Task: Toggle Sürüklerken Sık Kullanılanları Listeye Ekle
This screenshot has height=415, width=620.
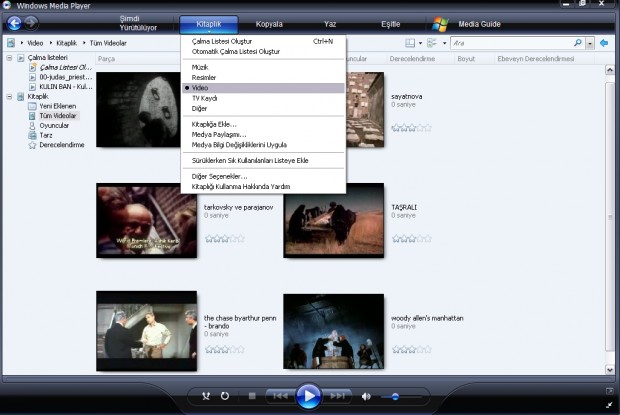Action: (263, 160)
